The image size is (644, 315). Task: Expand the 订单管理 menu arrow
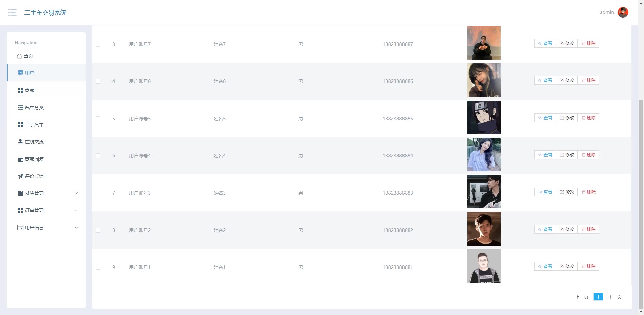coord(76,210)
